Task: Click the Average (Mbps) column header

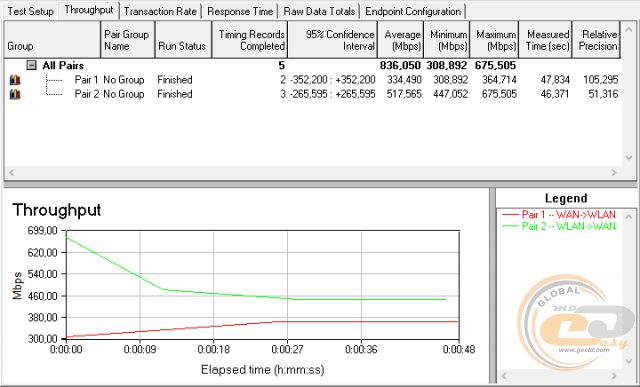Action: tap(401, 40)
